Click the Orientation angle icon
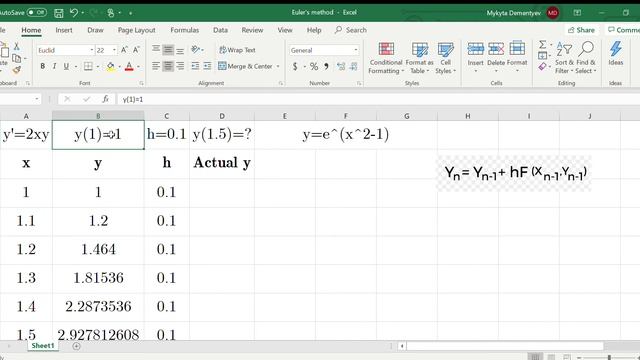The width and height of the screenshot is (640, 360). click(x=196, y=49)
